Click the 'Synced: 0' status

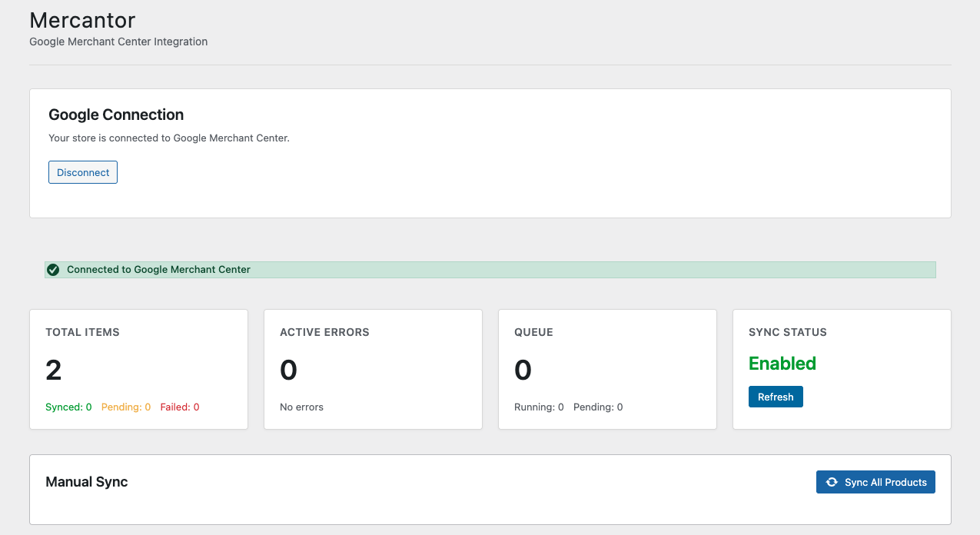68,407
